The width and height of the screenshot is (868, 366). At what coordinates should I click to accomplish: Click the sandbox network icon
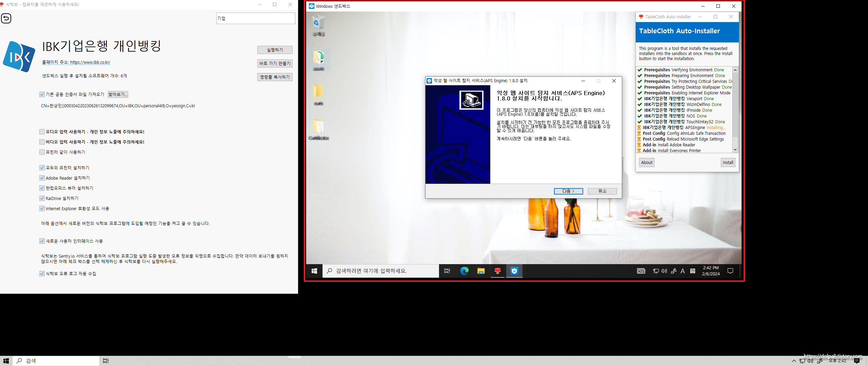coord(656,271)
